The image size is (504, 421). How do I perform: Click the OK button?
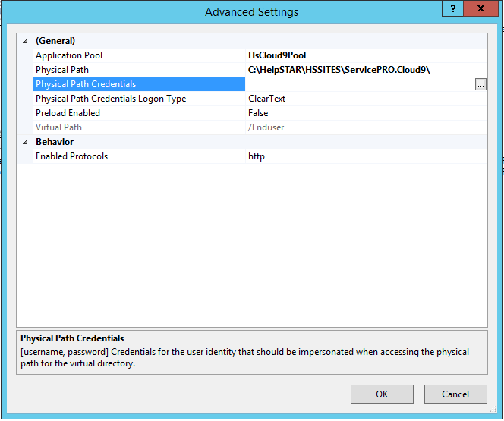pyautogui.click(x=382, y=394)
